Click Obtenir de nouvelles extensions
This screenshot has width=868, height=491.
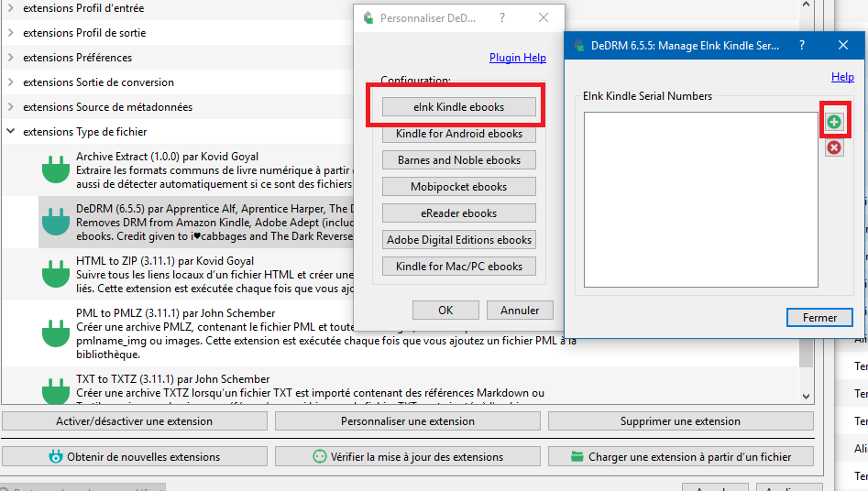tap(135, 457)
